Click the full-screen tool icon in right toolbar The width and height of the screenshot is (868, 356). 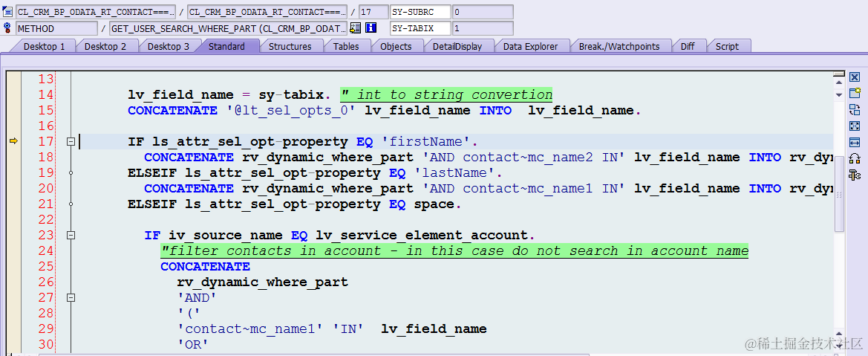pyautogui.click(x=854, y=126)
